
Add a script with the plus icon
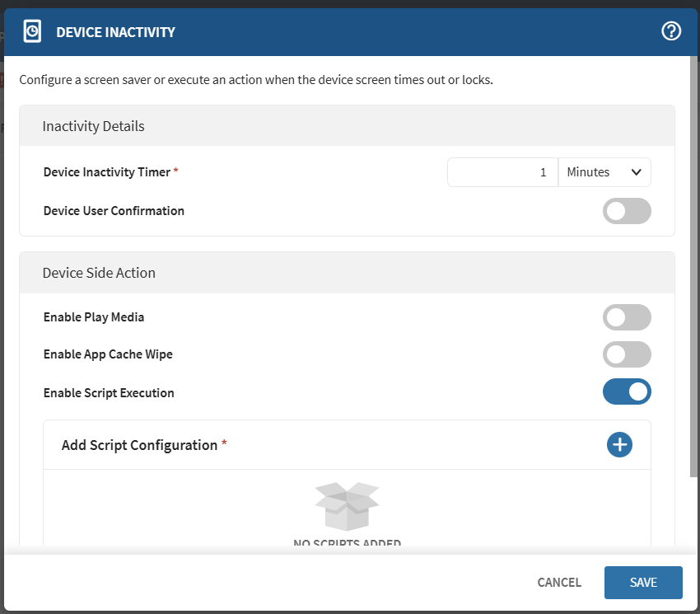pyautogui.click(x=619, y=445)
